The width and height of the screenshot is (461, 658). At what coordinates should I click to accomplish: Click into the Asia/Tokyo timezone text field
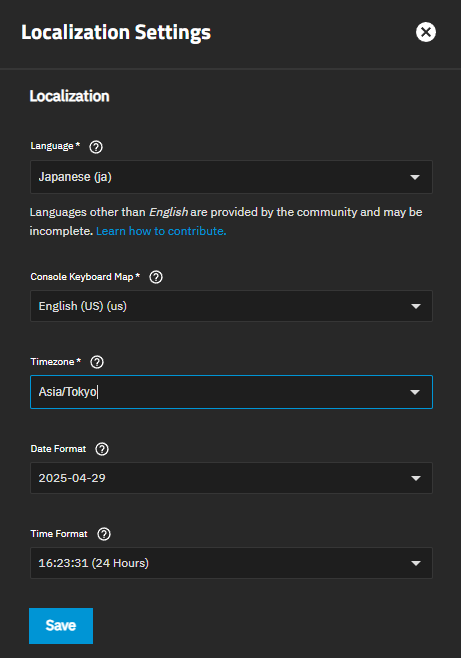click(x=231, y=392)
